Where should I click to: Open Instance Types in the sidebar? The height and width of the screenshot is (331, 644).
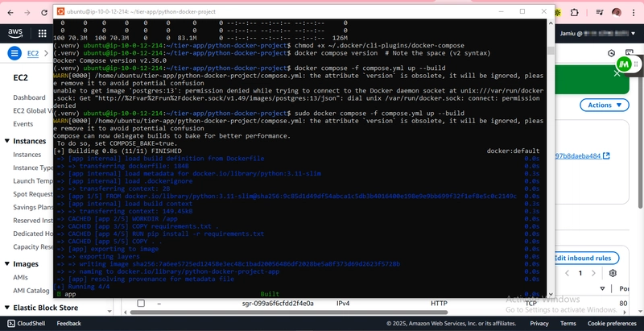[33, 168]
